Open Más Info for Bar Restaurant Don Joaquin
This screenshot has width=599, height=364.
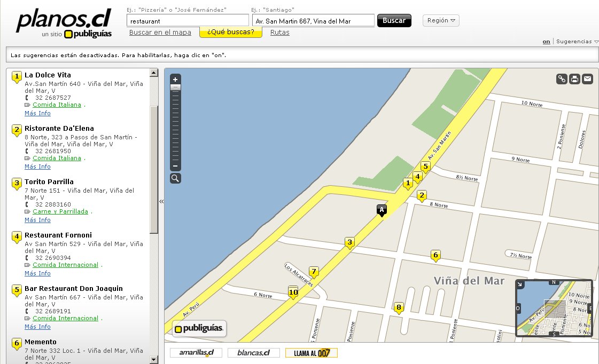[37, 327]
